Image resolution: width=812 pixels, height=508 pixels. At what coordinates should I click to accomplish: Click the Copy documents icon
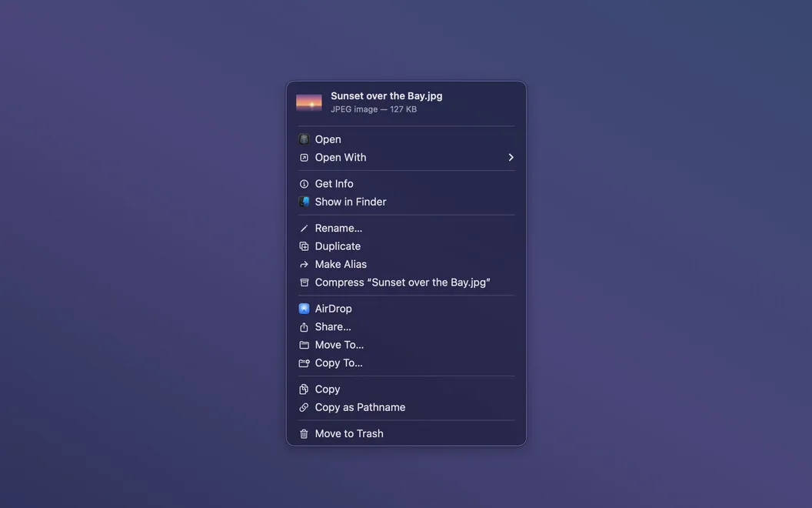tap(304, 389)
